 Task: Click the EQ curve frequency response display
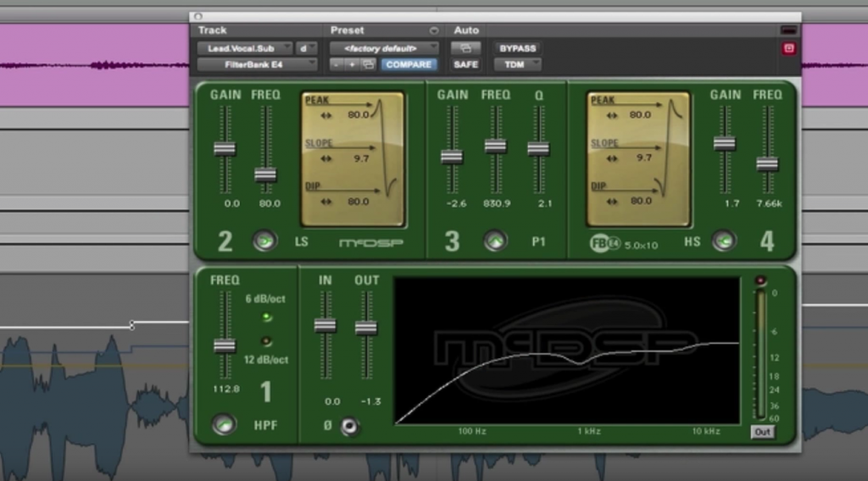[567, 351]
